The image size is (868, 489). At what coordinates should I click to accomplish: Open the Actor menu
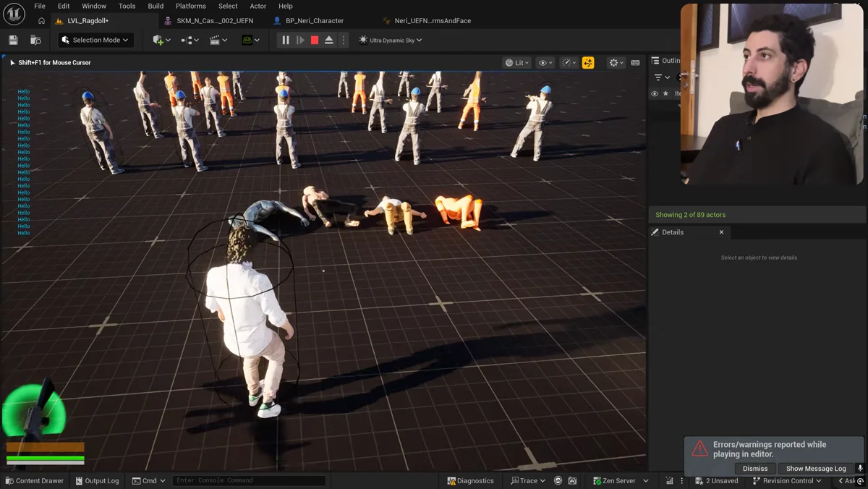click(x=258, y=6)
